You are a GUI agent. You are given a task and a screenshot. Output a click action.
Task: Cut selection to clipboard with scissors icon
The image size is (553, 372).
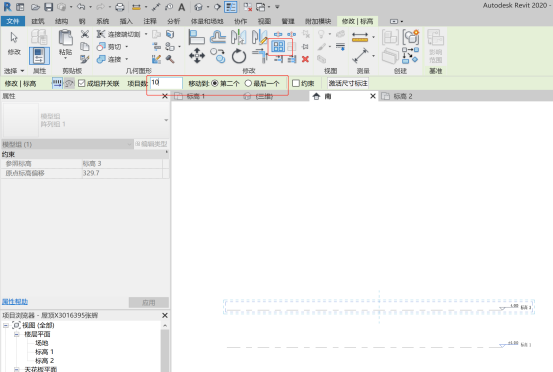pos(85,34)
